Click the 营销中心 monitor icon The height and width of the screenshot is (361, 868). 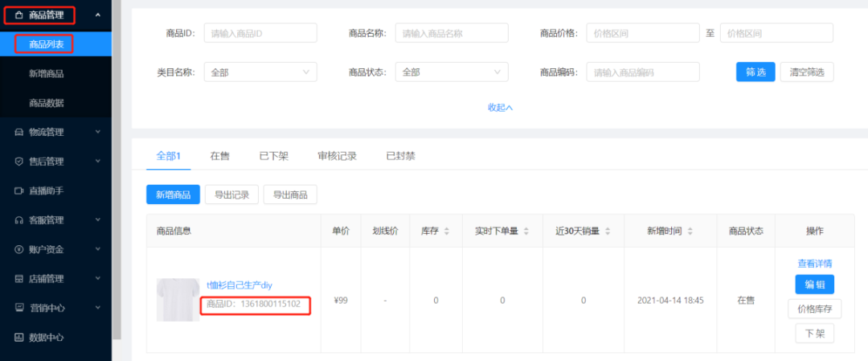(x=18, y=308)
